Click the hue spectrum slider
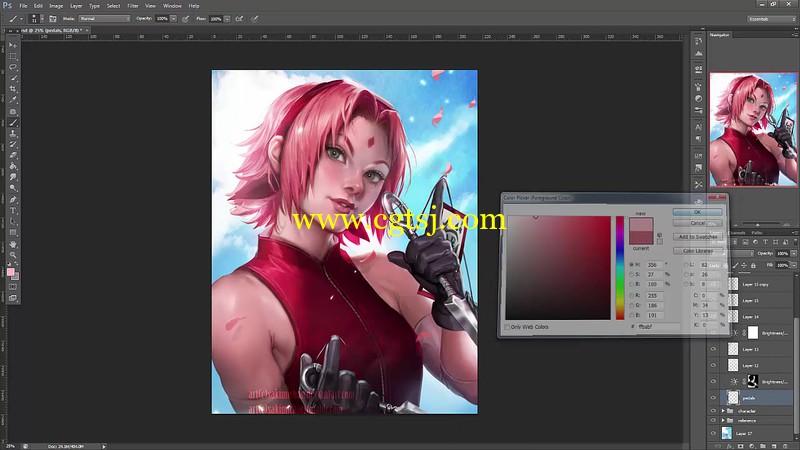The image size is (800, 450). pyautogui.click(x=620, y=268)
